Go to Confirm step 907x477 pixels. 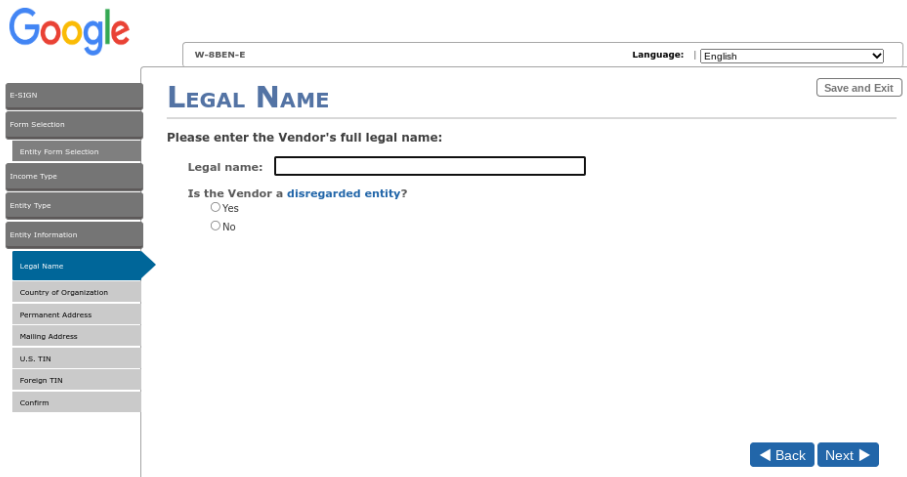[76, 402]
